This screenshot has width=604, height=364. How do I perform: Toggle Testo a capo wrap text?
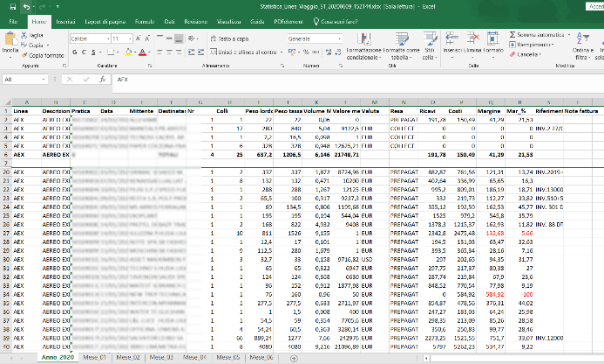click(230, 39)
